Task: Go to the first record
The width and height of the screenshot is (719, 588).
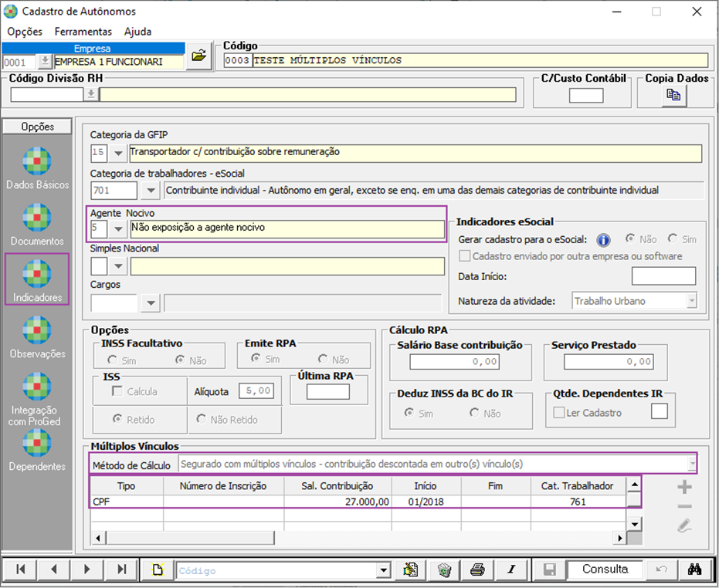Action: pos(20,569)
